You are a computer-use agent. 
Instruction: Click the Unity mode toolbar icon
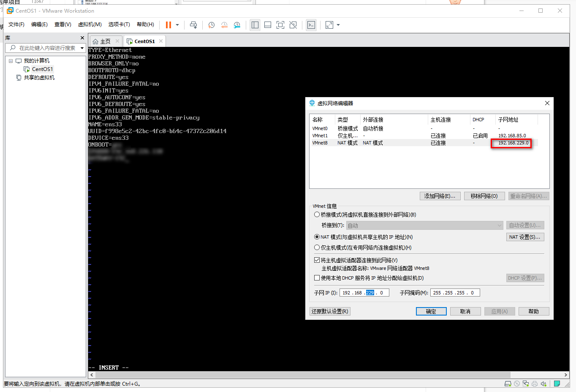[293, 25]
